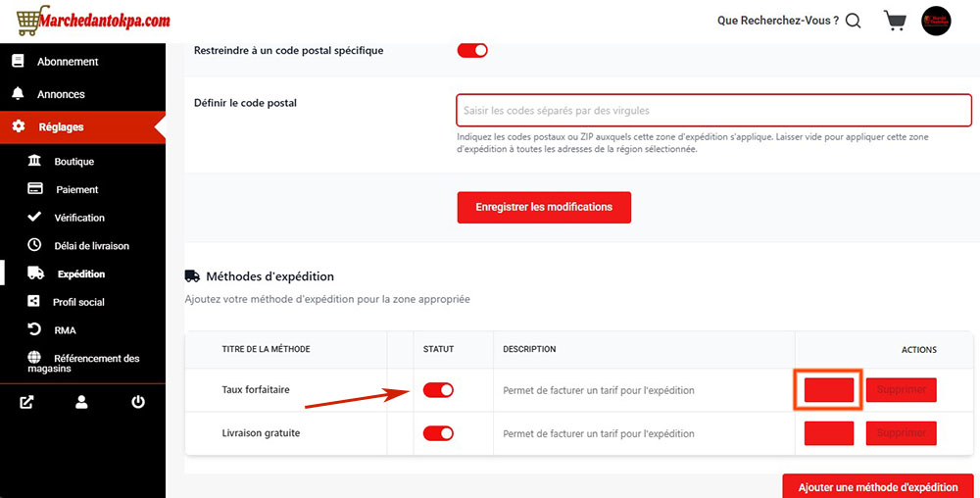Toggle Taux forfaitaire status switch
Image resolution: width=980 pixels, height=498 pixels.
[x=438, y=390]
